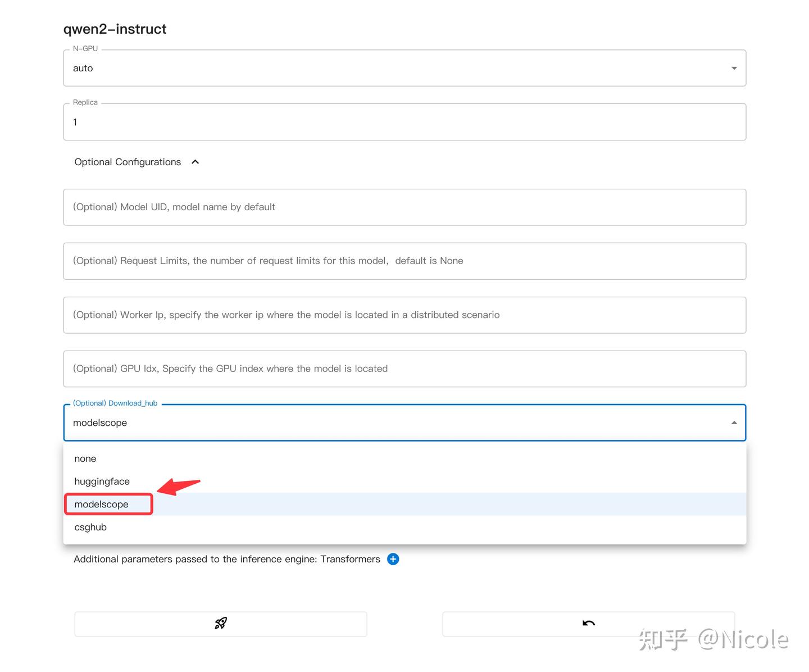Launch the model via the rocket icon

click(220, 624)
